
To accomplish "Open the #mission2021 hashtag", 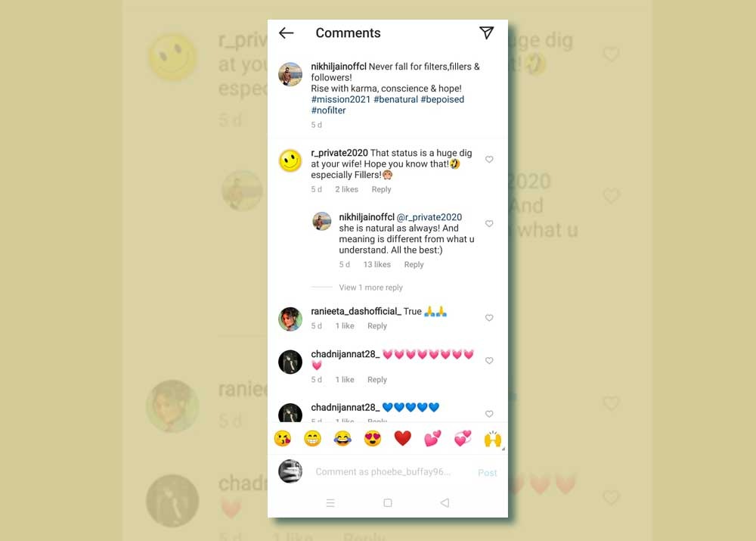I will (341, 99).
